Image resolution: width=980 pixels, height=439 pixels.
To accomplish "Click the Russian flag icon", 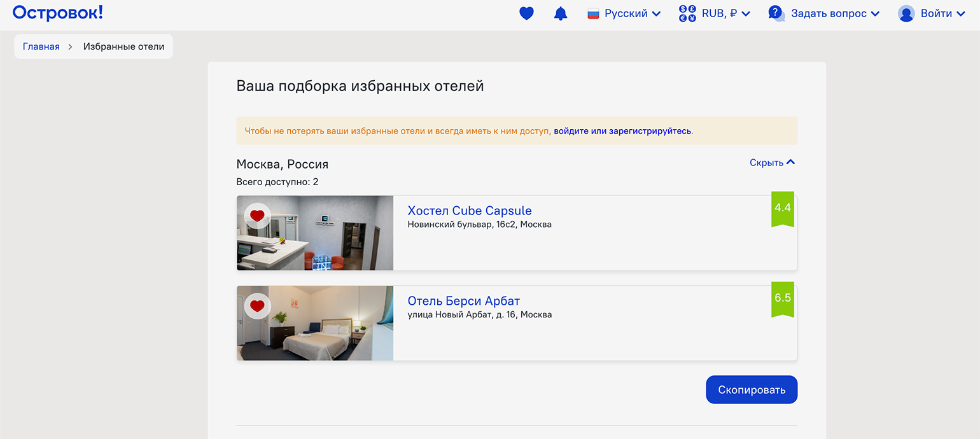I will pos(594,13).
